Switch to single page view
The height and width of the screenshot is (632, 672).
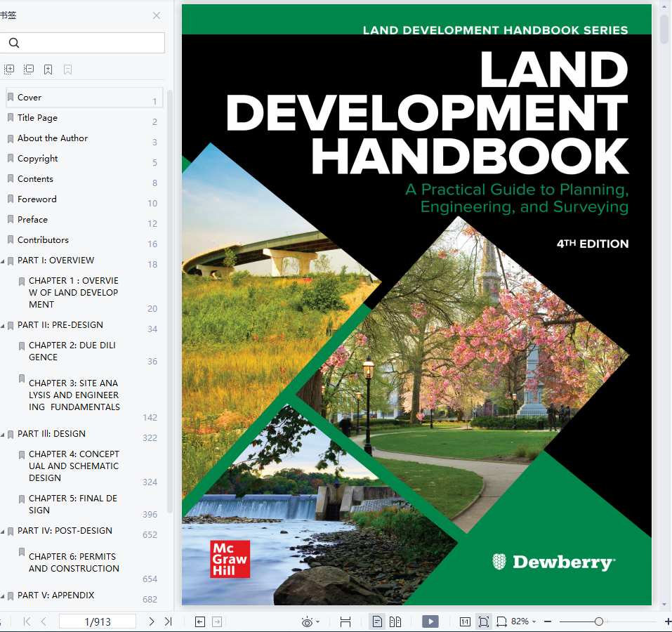(x=377, y=621)
